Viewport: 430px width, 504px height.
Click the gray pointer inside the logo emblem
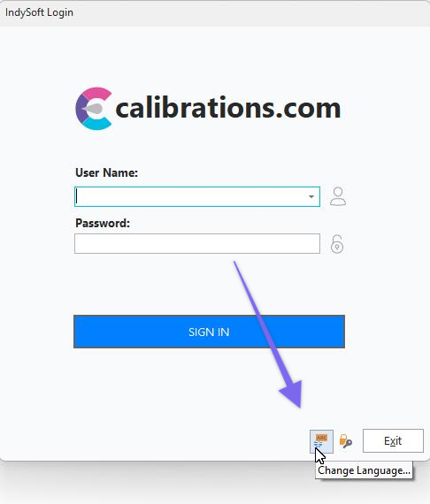point(93,109)
